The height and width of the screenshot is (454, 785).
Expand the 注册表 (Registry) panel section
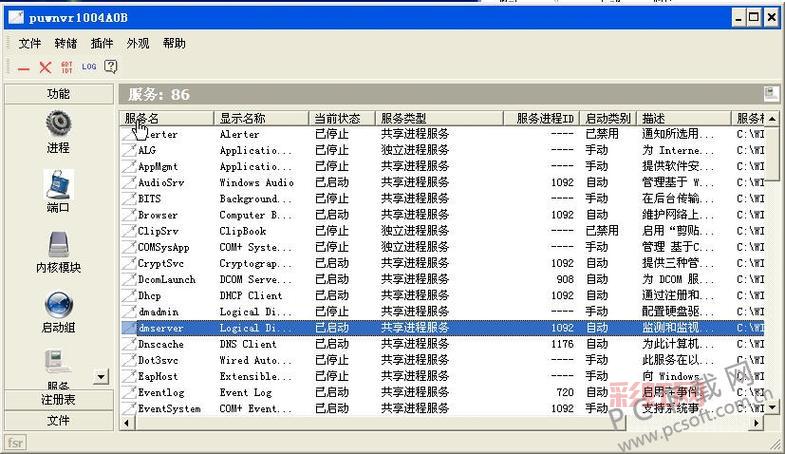tap(58, 400)
